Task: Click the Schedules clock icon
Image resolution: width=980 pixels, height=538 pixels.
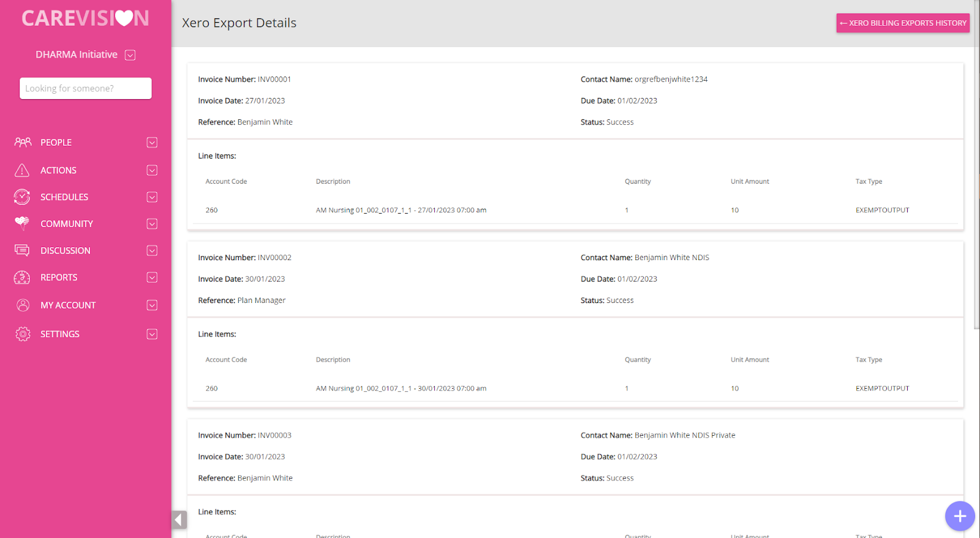Action: (x=22, y=197)
